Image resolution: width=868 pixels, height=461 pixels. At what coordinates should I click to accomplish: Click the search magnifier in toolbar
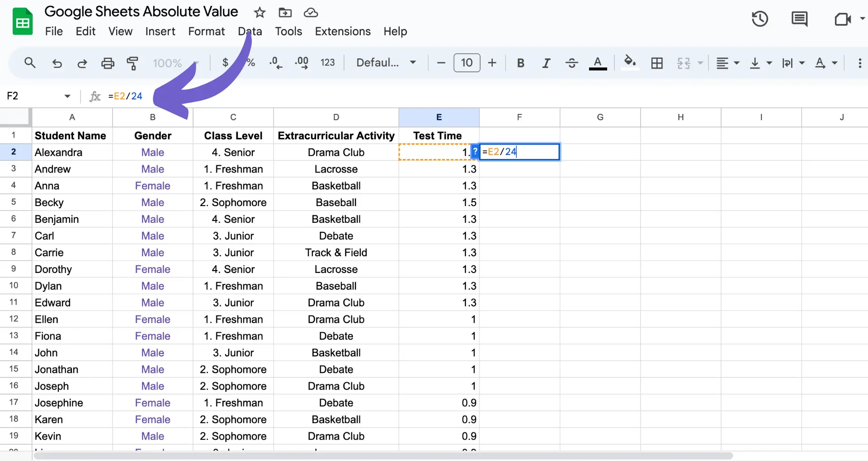30,63
